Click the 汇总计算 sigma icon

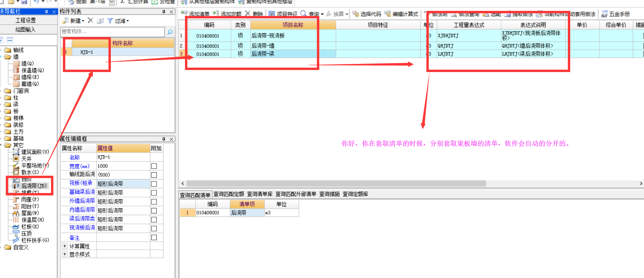[123, 2]
